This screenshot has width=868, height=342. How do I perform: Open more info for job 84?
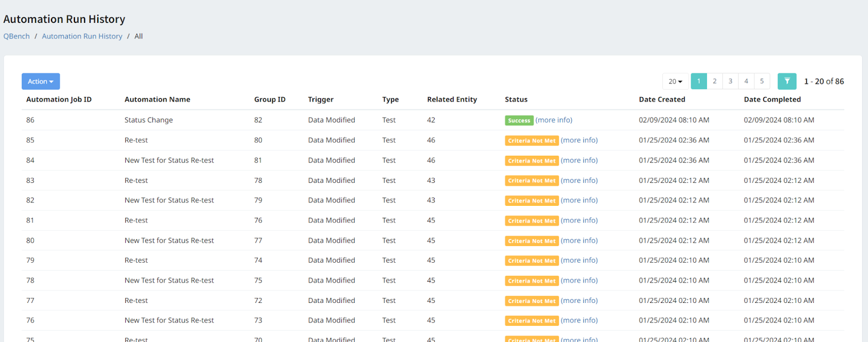point(579,160)
